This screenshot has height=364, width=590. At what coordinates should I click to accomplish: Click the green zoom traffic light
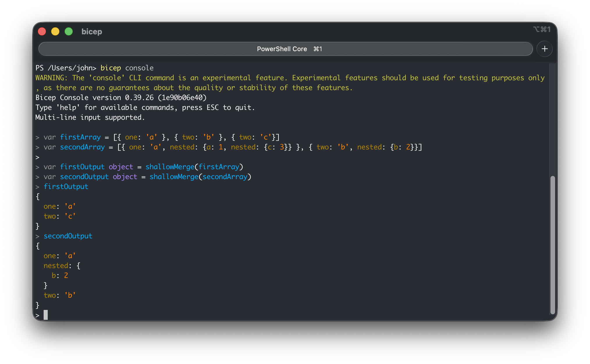point(69,31)
